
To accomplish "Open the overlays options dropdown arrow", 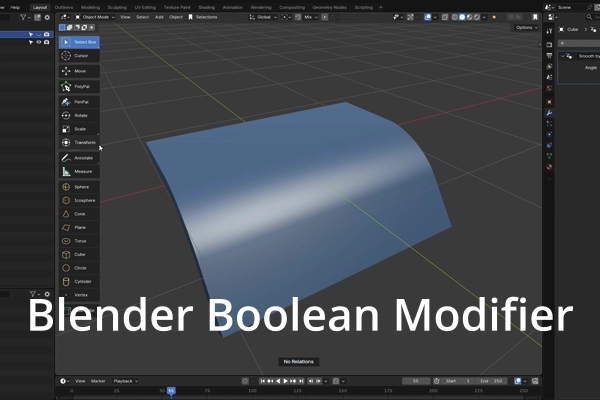I will [x=435, y=17].
